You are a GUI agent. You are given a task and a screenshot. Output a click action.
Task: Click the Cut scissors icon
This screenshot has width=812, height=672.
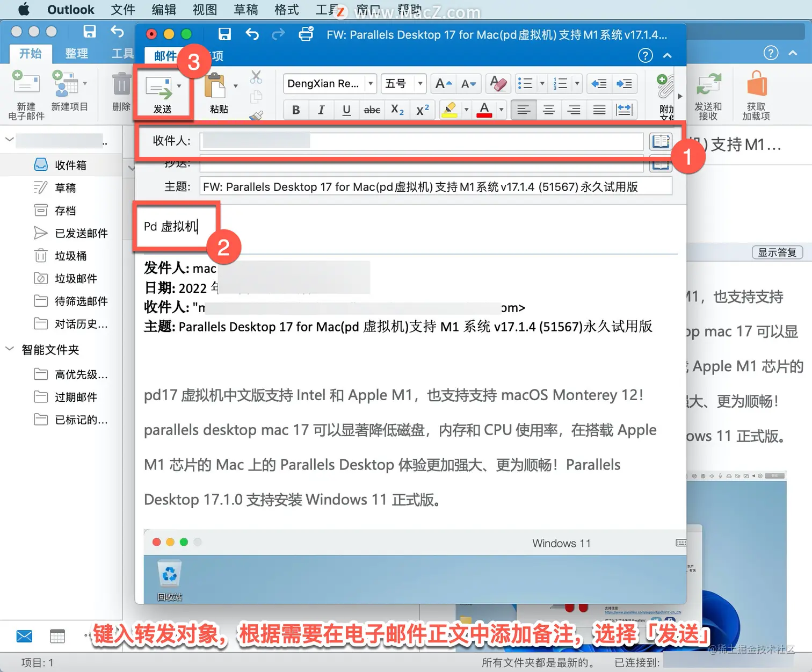pos(256,77)
